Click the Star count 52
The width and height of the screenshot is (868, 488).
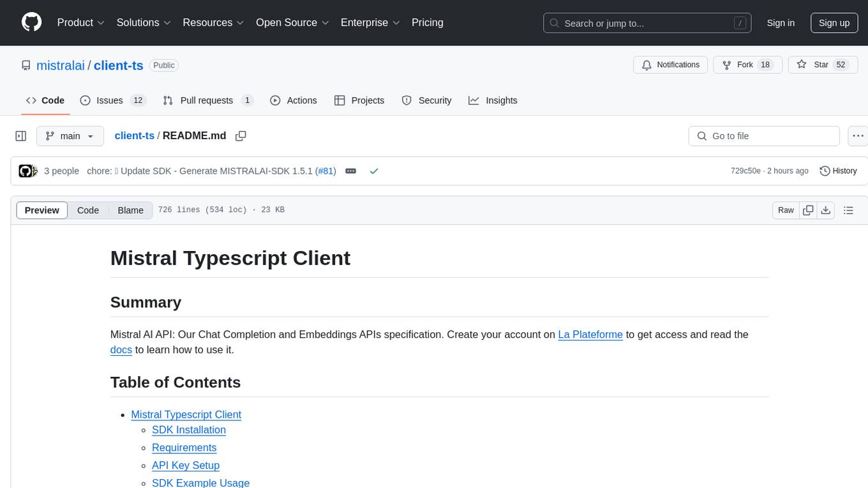841,65
